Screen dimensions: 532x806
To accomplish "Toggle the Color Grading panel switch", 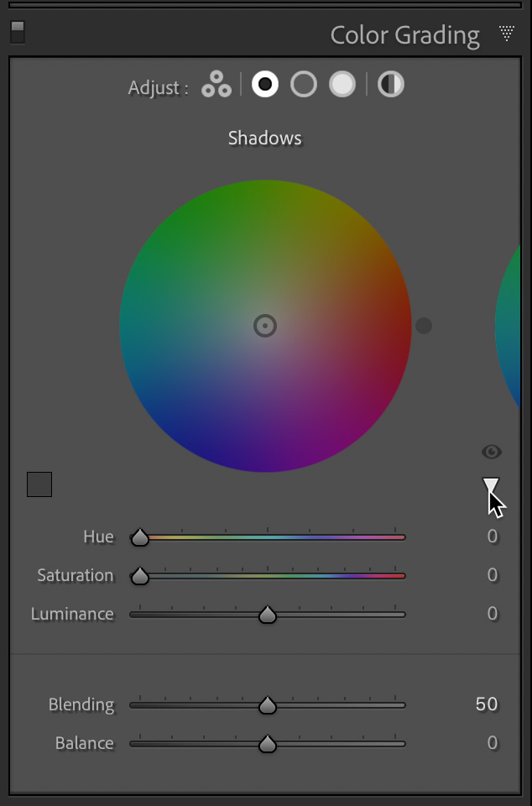I will [17, 32].
